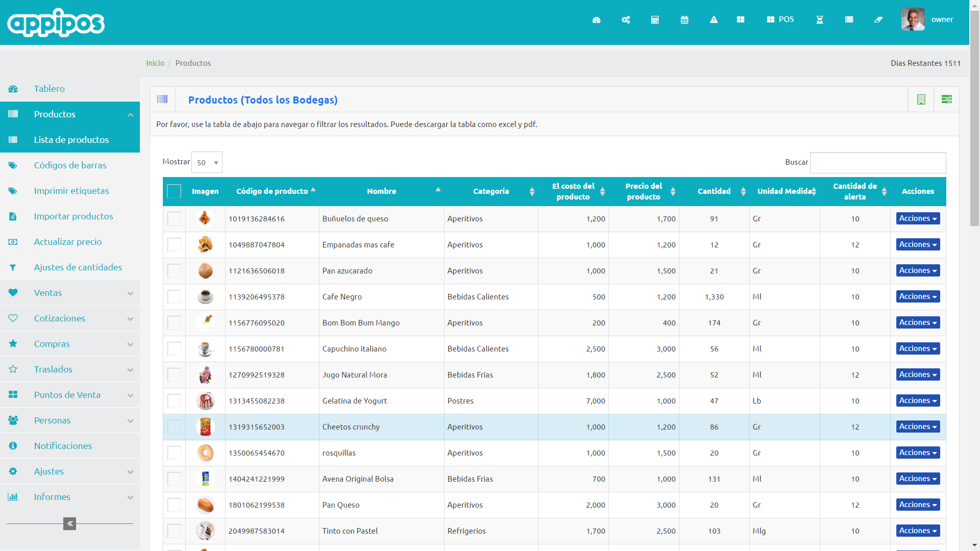The width and height of the screenshot is (980, 551).
Task: Open Códigos de barras in sidebar
Action: tap(70, 165)
